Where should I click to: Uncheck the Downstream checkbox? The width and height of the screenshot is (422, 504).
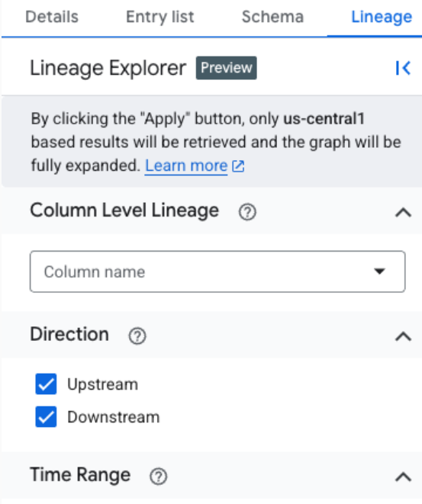click(46, 416)
